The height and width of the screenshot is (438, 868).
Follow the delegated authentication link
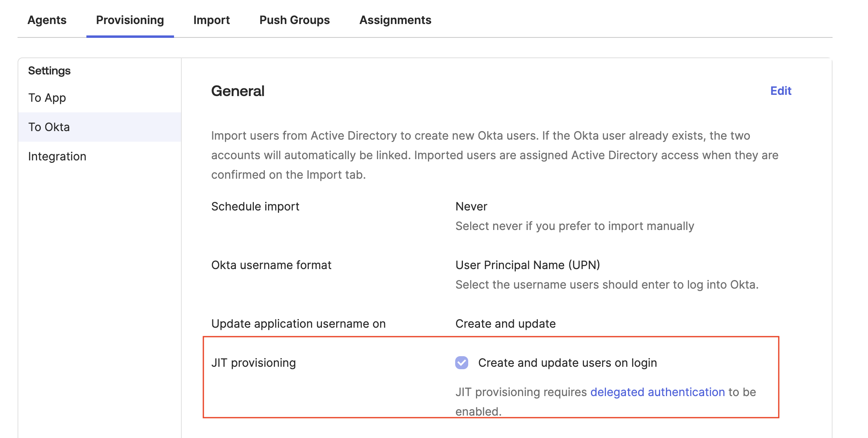(x=657, y=392)
